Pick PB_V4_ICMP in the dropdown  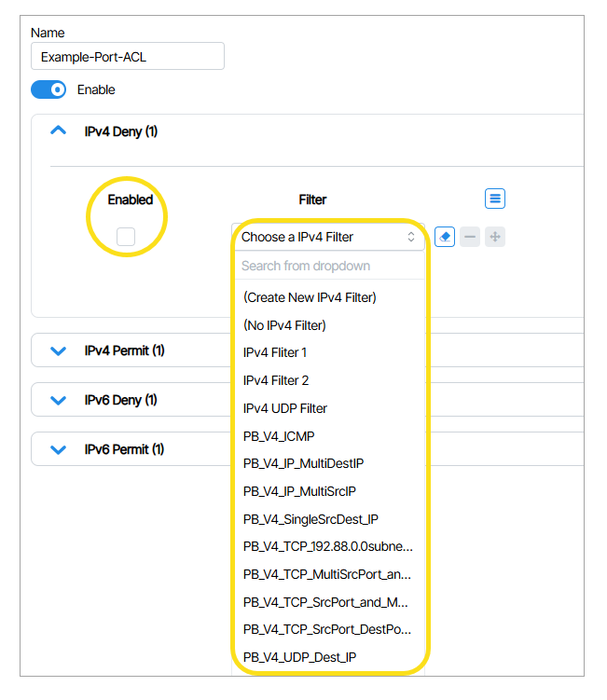(x=278, y=436)
